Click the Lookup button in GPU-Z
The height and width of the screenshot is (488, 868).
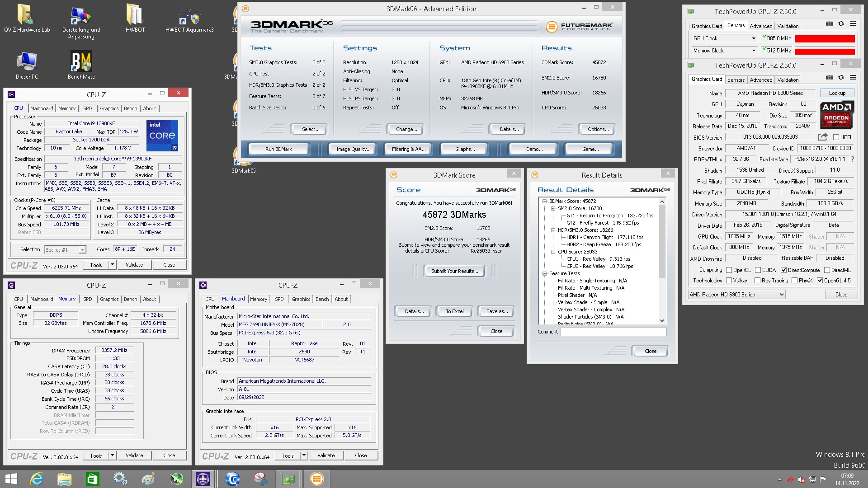click(x=837, y=93)
